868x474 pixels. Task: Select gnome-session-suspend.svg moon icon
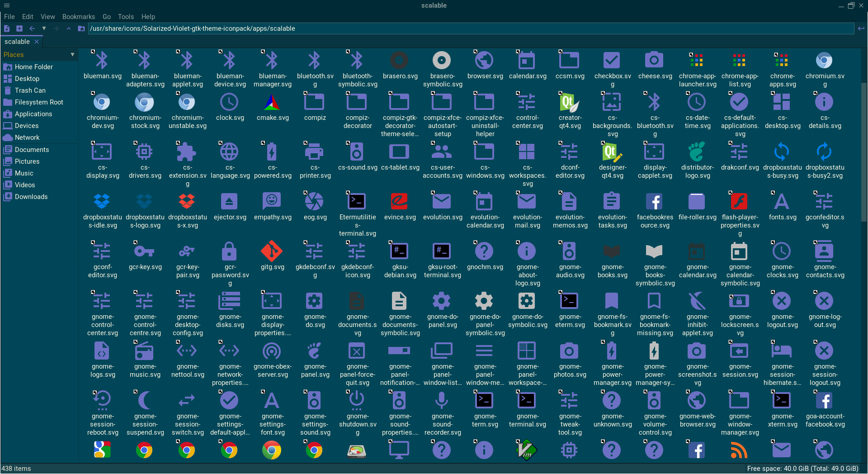pos(145,401)
